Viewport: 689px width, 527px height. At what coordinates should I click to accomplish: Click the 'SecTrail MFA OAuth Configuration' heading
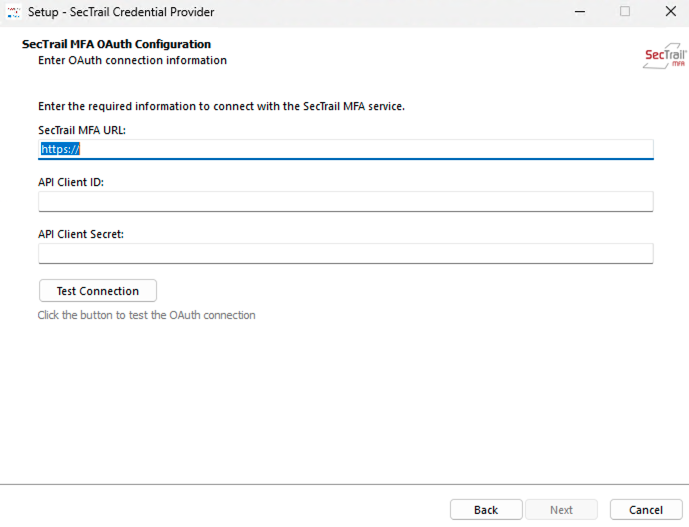116,45
